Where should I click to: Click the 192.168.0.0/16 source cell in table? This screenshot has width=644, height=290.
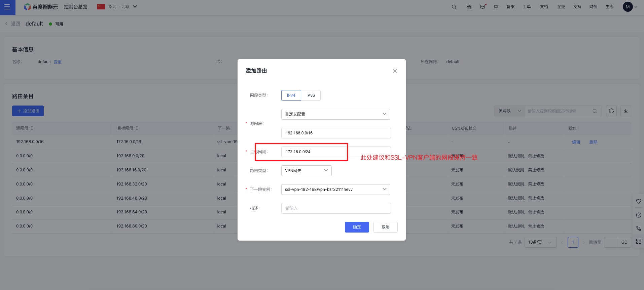(x=30, y=142)
